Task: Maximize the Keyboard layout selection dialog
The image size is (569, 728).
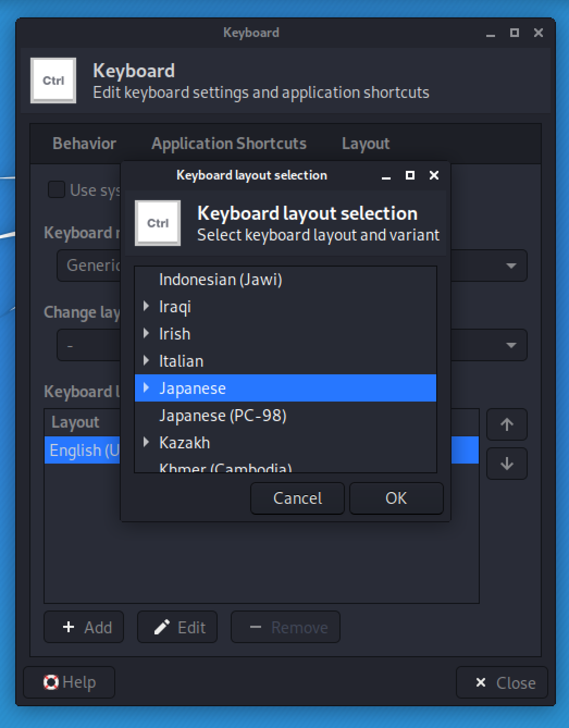Action: coord(410,175)
